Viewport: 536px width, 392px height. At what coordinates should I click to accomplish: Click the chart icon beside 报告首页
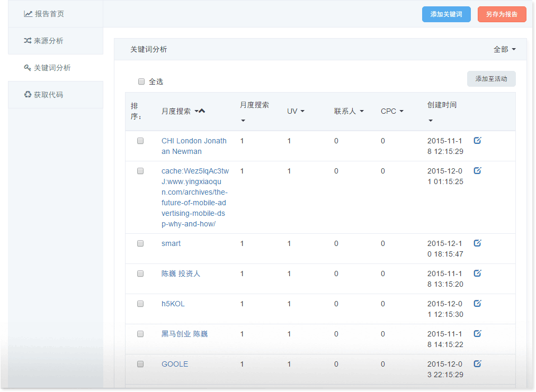[x=28, y=14]
